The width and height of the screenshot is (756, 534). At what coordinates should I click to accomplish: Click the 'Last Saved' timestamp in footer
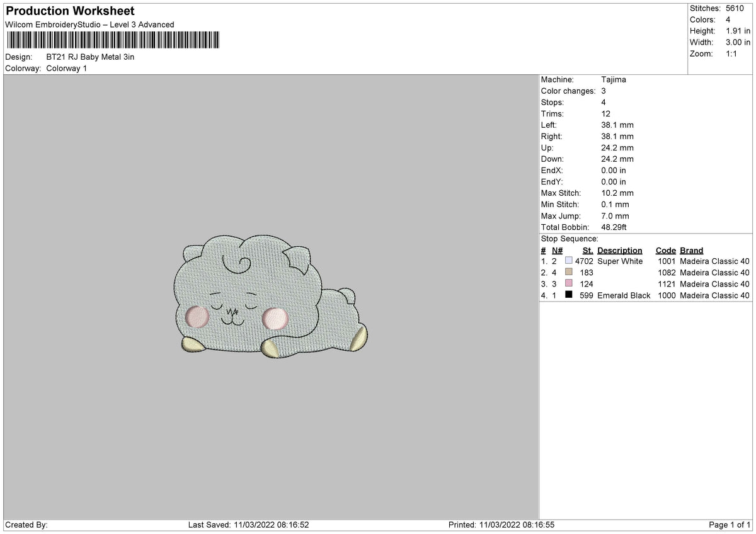coord(248,525)
